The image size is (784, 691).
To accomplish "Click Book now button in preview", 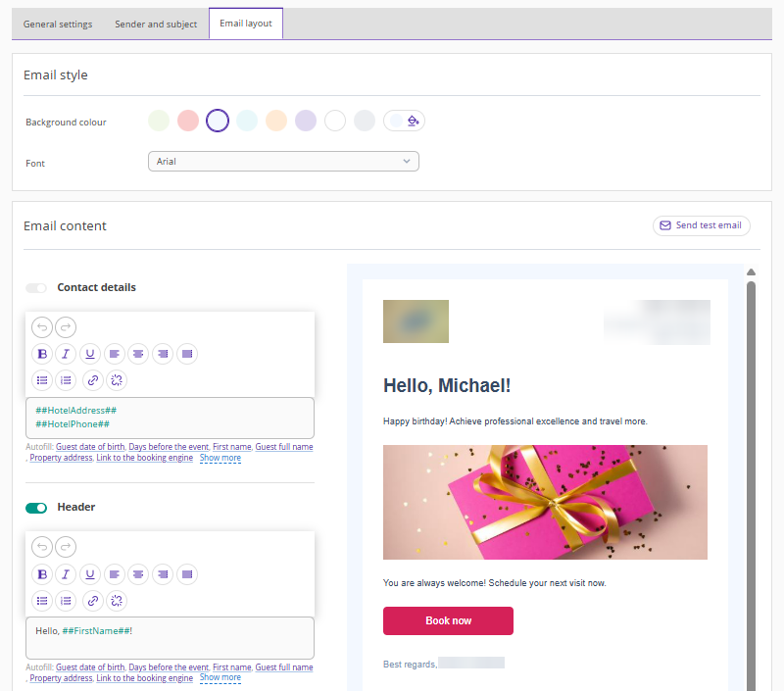I will tap(448, 621).
